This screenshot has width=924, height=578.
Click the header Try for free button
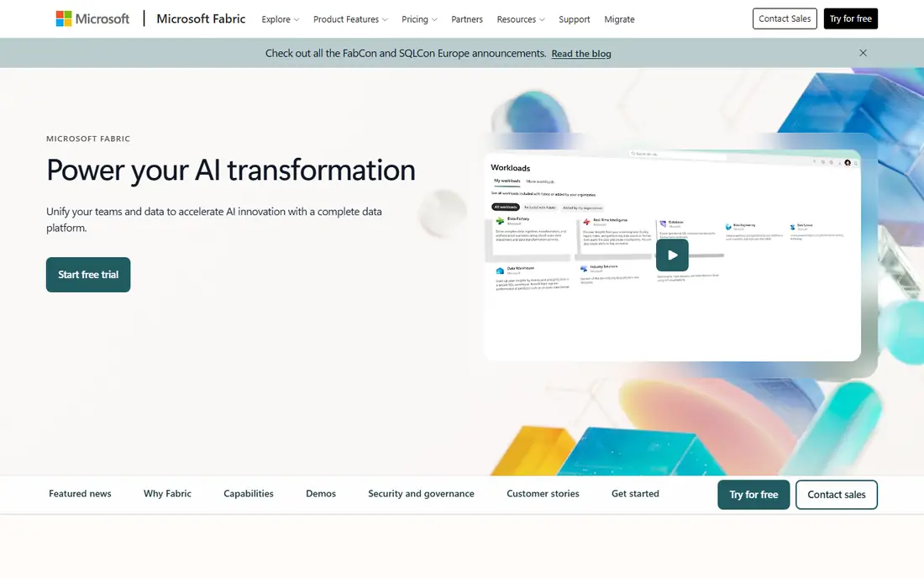(850, 18)
